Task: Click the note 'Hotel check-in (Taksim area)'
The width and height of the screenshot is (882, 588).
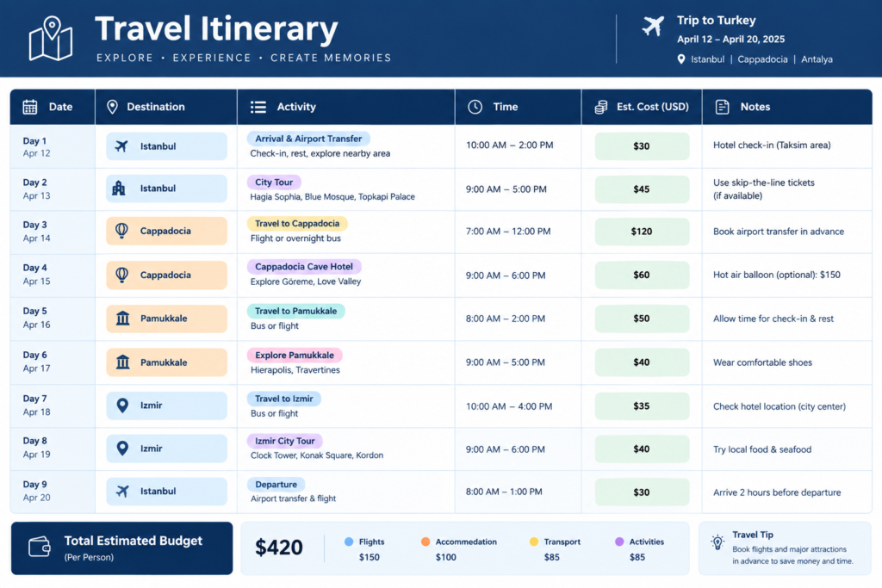Action: point(772,145)
